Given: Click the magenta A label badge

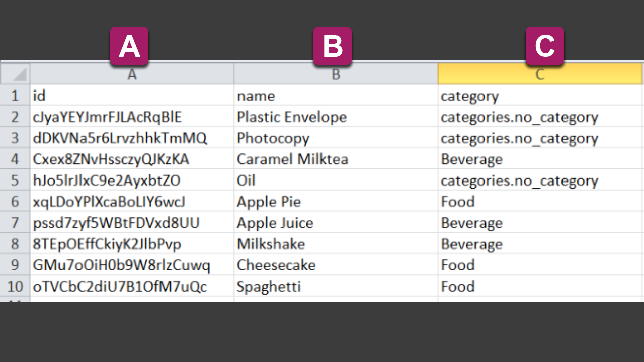Looking at the screenshot, I should pyautogui.click(x=129, y=46).
